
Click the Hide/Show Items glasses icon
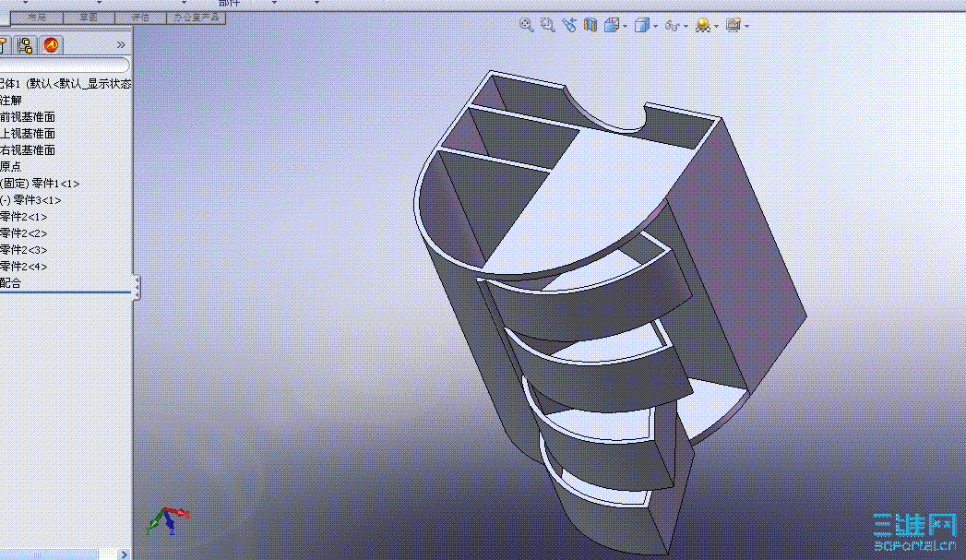(x=672, y=26)
